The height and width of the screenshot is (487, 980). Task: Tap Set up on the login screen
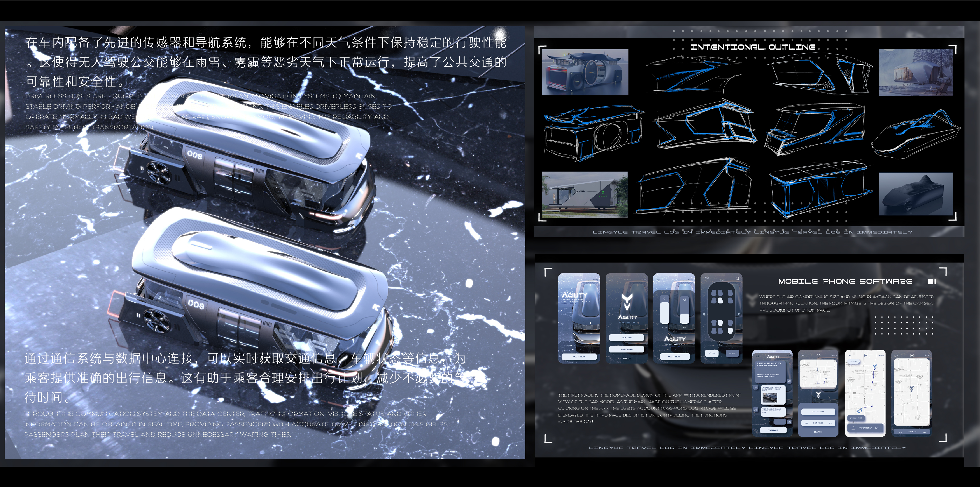(x=643, y=279)
